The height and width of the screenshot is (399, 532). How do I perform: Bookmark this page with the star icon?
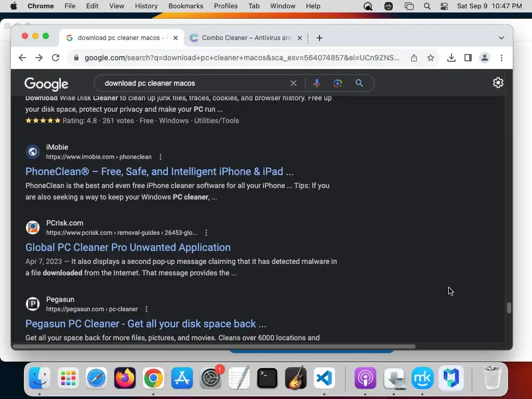(431, 58)
